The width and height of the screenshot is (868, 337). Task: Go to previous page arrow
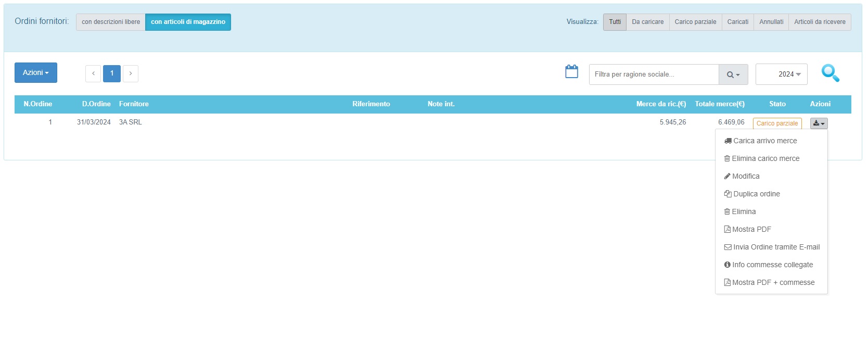(93, 73)
